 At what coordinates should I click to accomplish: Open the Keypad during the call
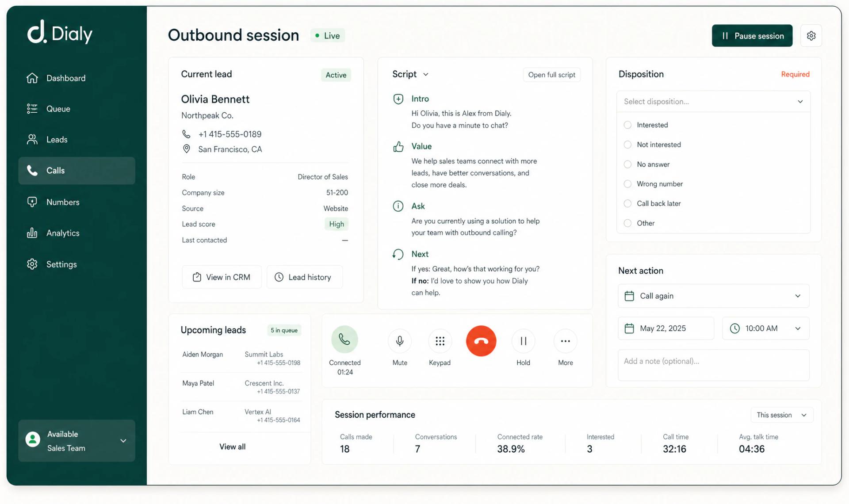pos(440,341)
